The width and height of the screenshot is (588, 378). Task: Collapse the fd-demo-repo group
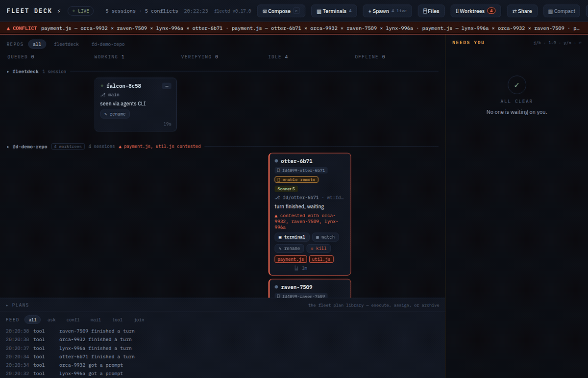click(x=8, y=146)
